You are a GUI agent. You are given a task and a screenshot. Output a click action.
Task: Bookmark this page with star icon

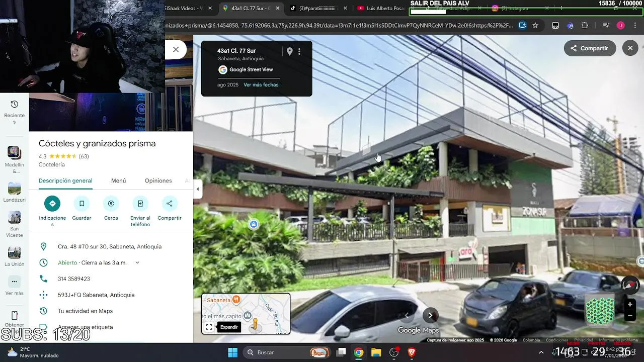(535, 25)
